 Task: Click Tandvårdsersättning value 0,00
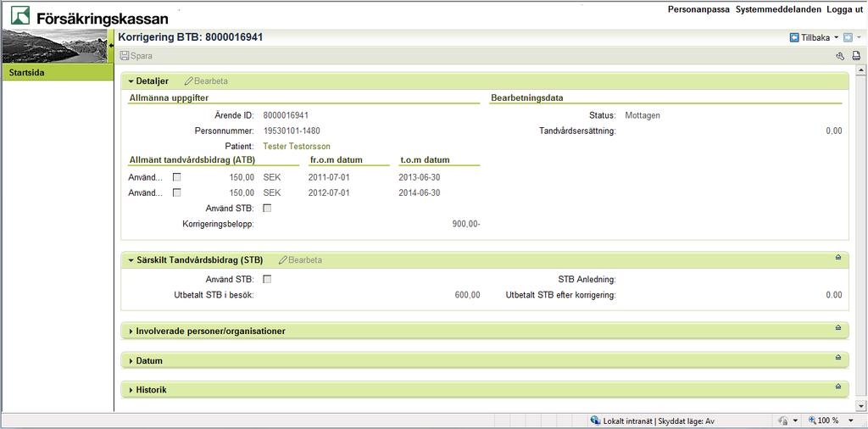(x=834, y=131)
